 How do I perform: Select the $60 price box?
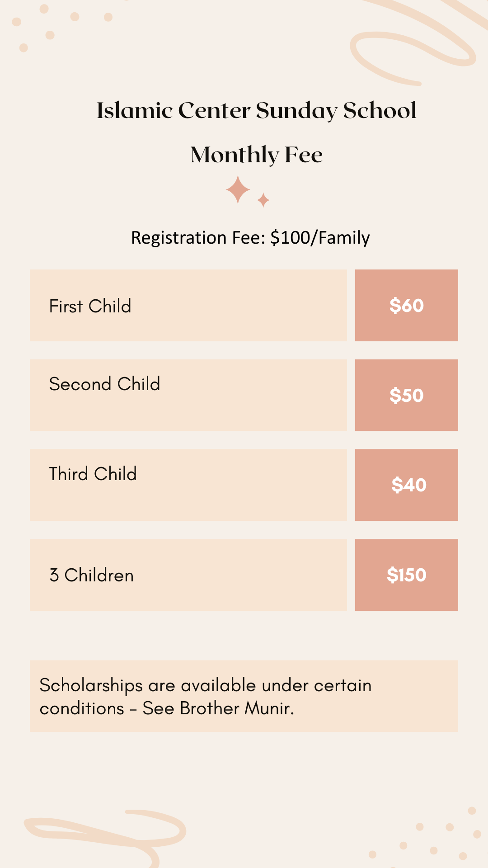(406, 306)
